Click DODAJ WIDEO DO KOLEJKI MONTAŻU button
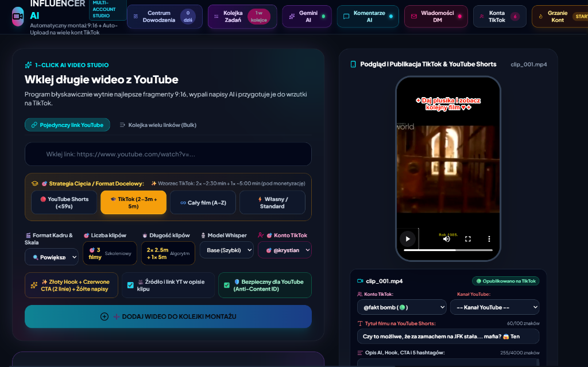Image resolution: width=588 pixels, height=367 pixels. click(168, 316)
